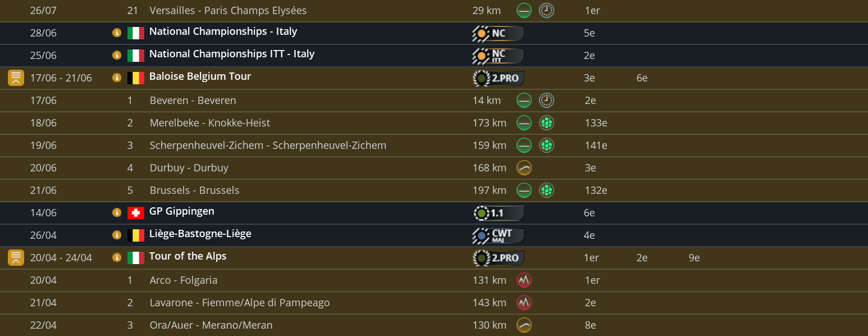Click info icon beside National Championships ITT
Viewport: 868px width, 336px height.
point(117,55)
